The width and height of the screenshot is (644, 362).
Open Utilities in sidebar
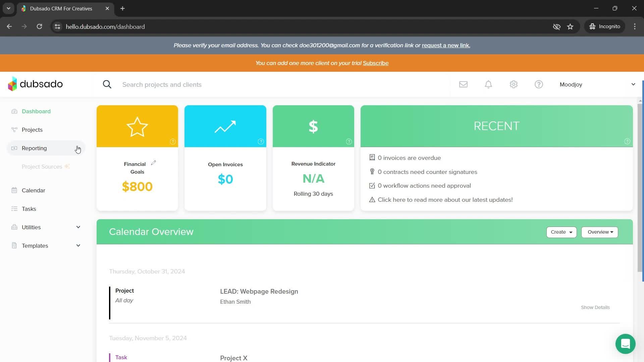[31, 227]
